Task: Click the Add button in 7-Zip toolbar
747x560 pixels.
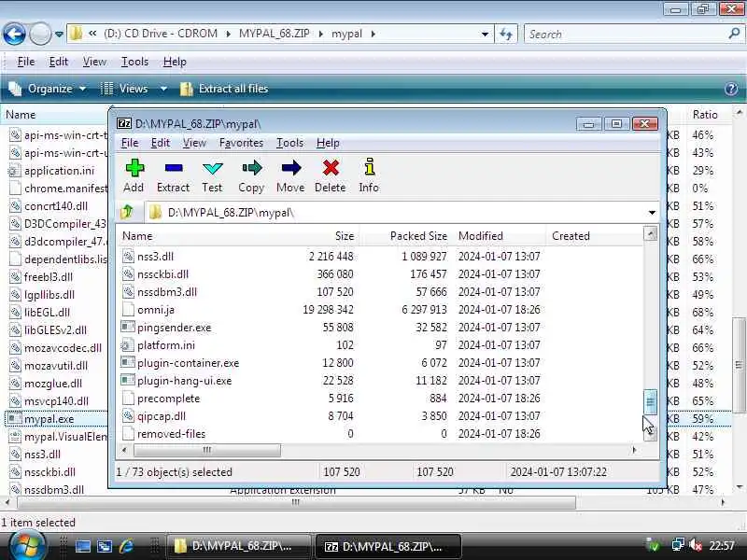Action: 134,175
